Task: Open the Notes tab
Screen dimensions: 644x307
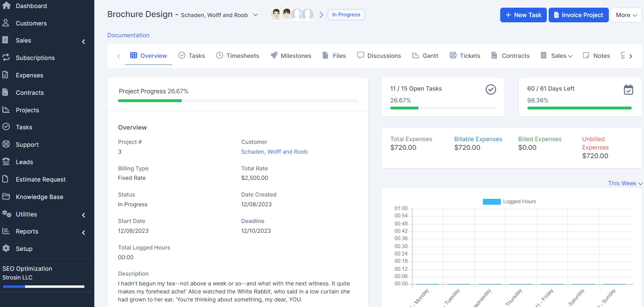Action: pos(597,56)
